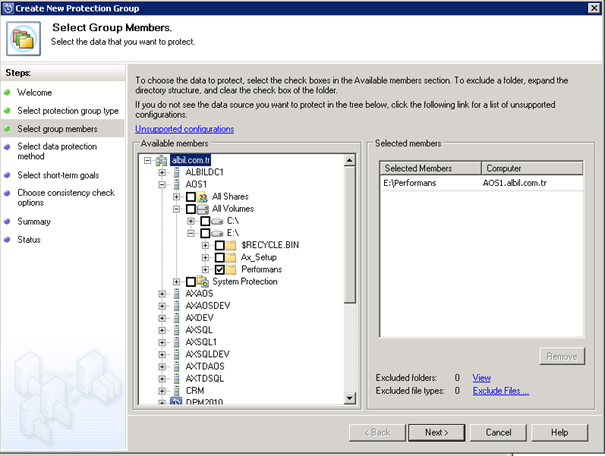Click the Available members scrollbar down arrow
This screenshot has height=456, width=605.
(350, 398)
